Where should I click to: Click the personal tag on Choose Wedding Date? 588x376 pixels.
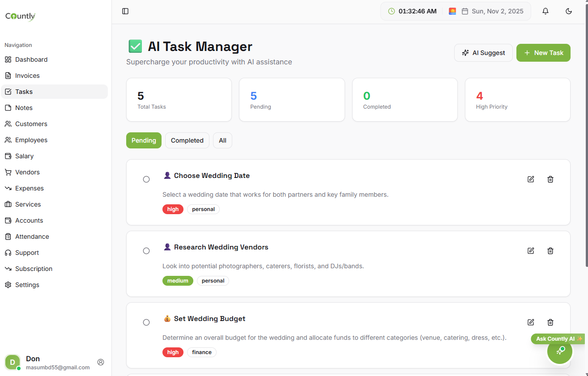[x=203, y=209]
